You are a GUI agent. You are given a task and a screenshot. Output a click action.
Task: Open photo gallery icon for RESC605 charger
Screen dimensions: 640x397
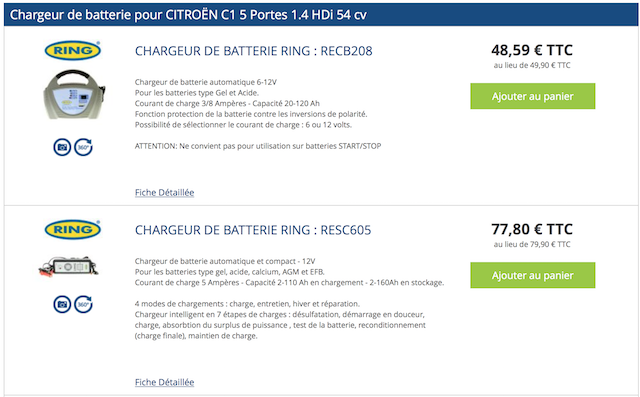click(62, 304)
